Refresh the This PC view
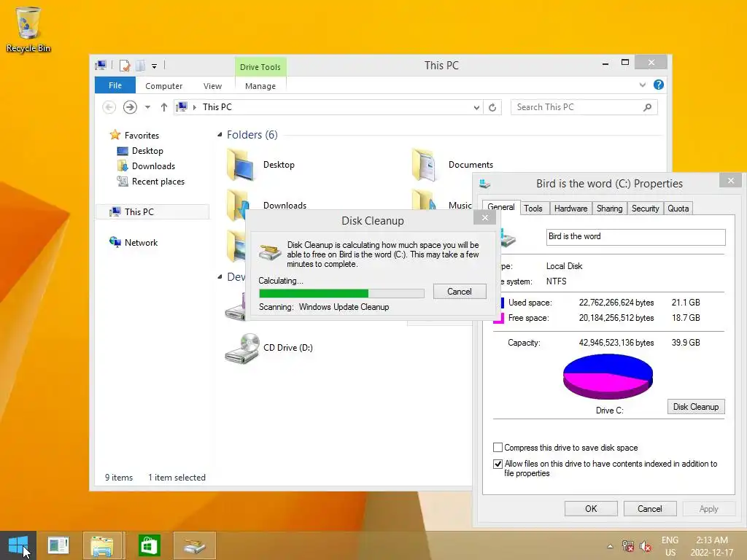This screenshot has height=560, width=747. coord(492,108)
